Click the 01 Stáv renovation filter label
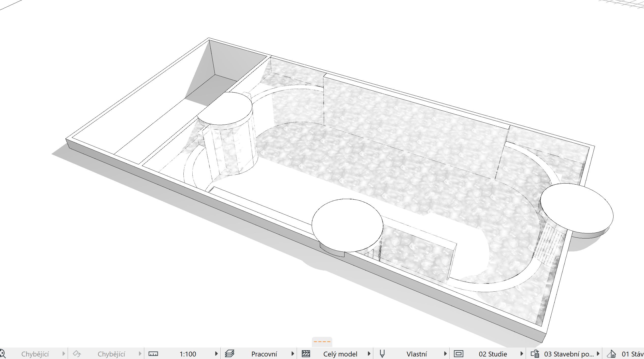Viewport: 644px width, 359px height. coord(633,354)
